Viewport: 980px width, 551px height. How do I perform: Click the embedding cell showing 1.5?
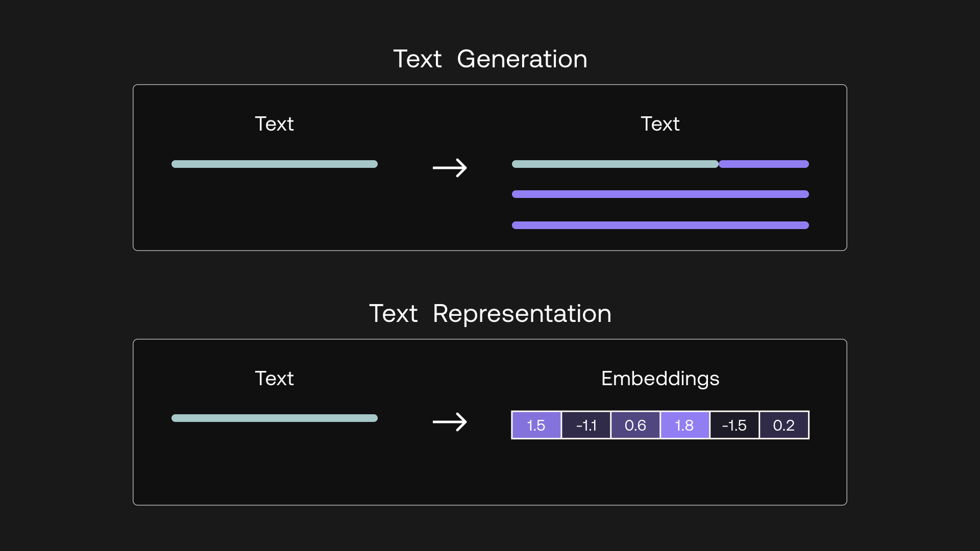[536, 425]
